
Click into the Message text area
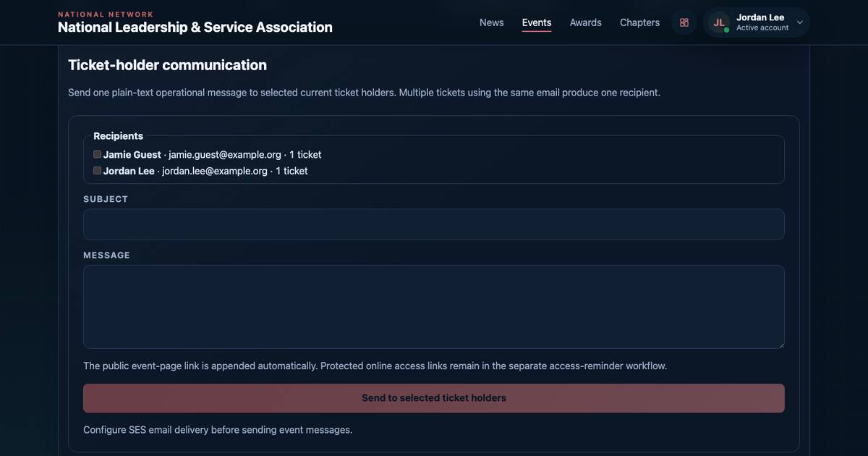434,307
